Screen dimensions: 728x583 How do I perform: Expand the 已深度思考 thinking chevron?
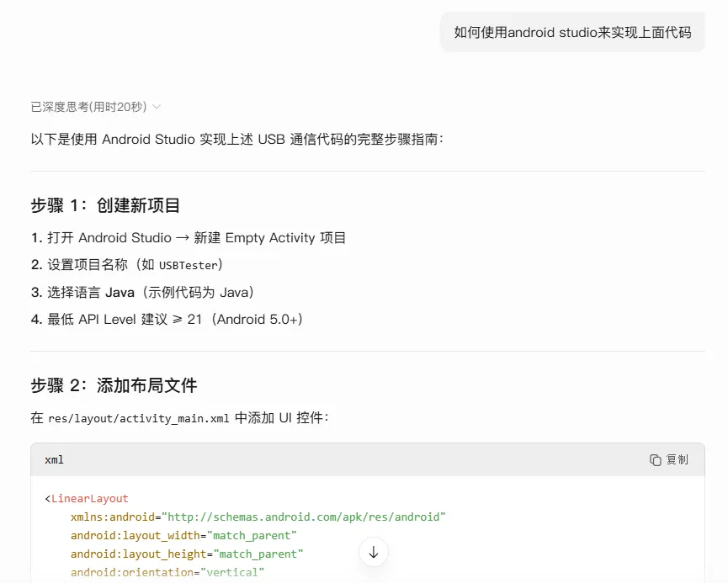click(157, 107)
